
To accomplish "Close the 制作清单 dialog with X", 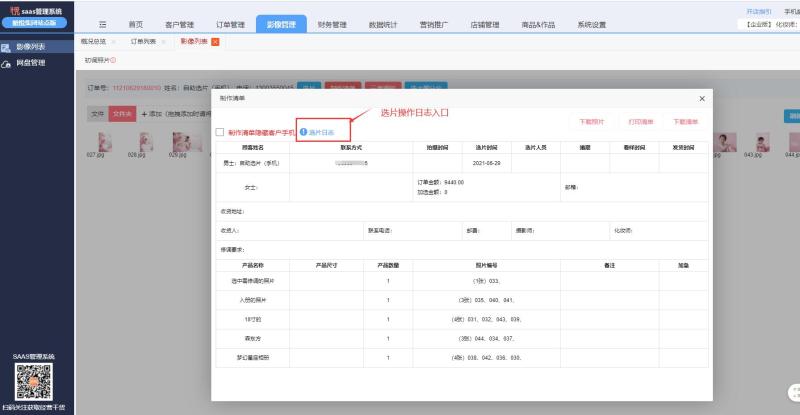I will [x=702, y=99].
